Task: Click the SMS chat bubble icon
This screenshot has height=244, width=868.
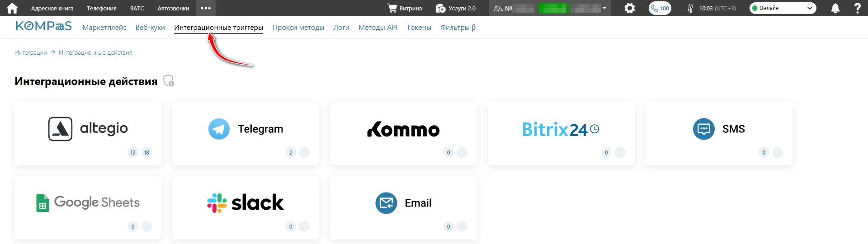Action: click(x=704, y=129)
